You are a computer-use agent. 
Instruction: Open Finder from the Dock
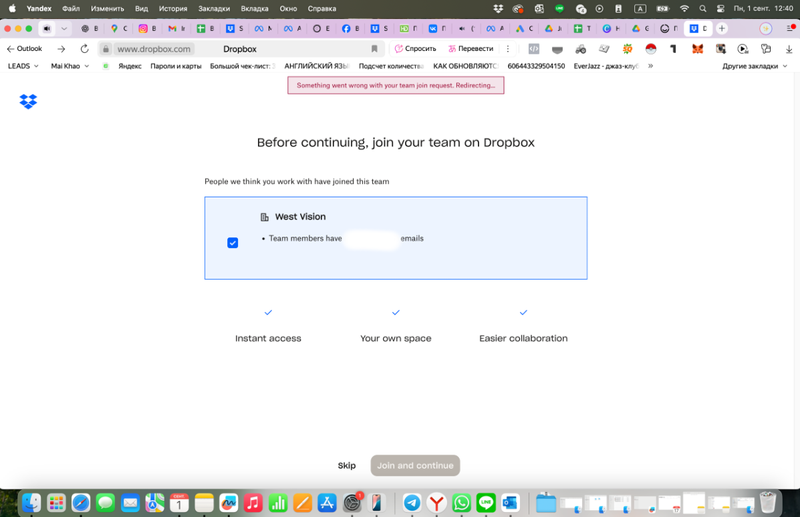click(32, 503)
